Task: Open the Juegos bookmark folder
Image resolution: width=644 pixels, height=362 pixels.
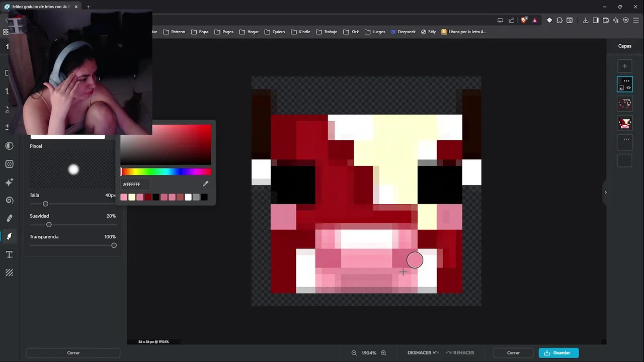Action: pos(375,32)
